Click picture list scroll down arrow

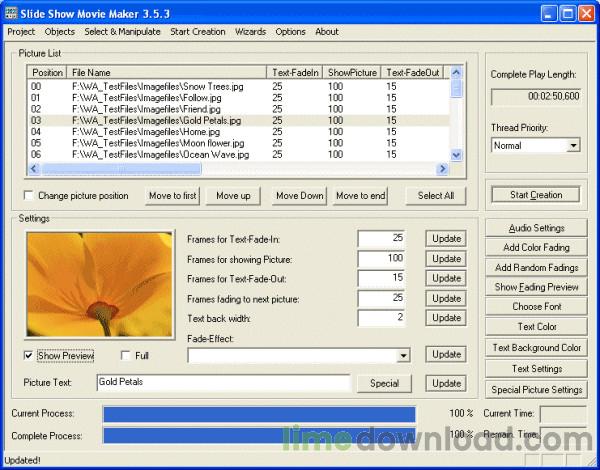click(456, 155)
